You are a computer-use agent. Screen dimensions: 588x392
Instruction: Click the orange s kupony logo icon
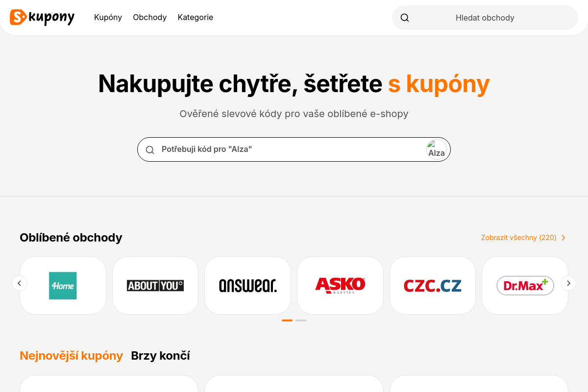coord(19,18)
